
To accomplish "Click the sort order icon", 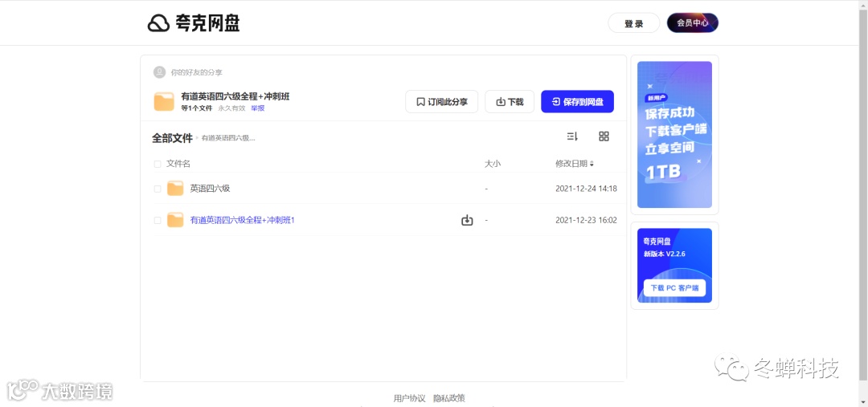I will pyautogui.click(x=572, y=136).
